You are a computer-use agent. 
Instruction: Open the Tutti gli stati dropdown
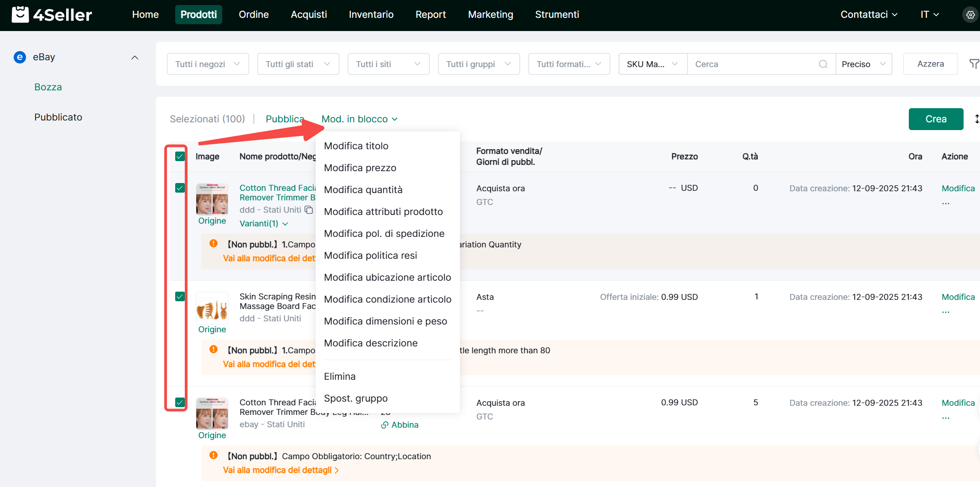click(x=298, y=64)
